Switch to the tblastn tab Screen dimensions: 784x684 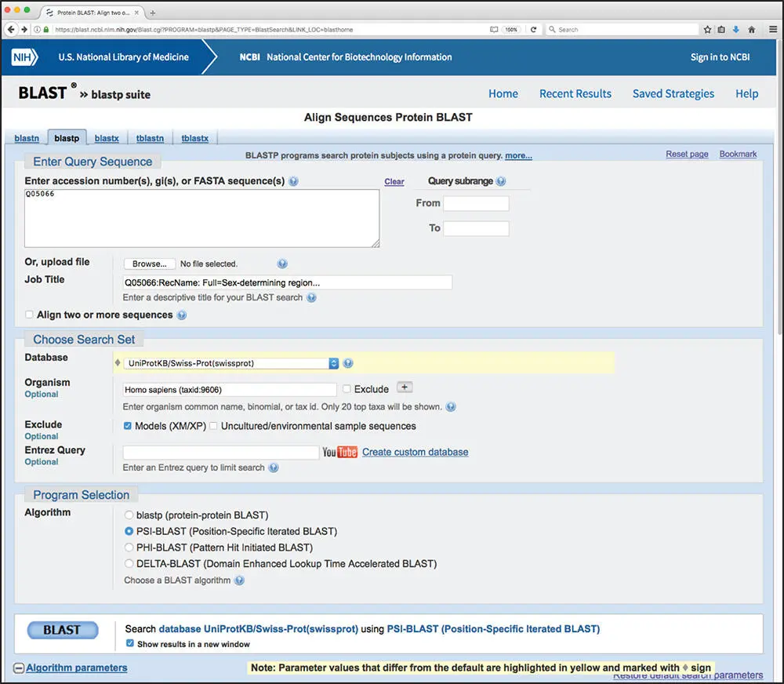coord(150,138)
